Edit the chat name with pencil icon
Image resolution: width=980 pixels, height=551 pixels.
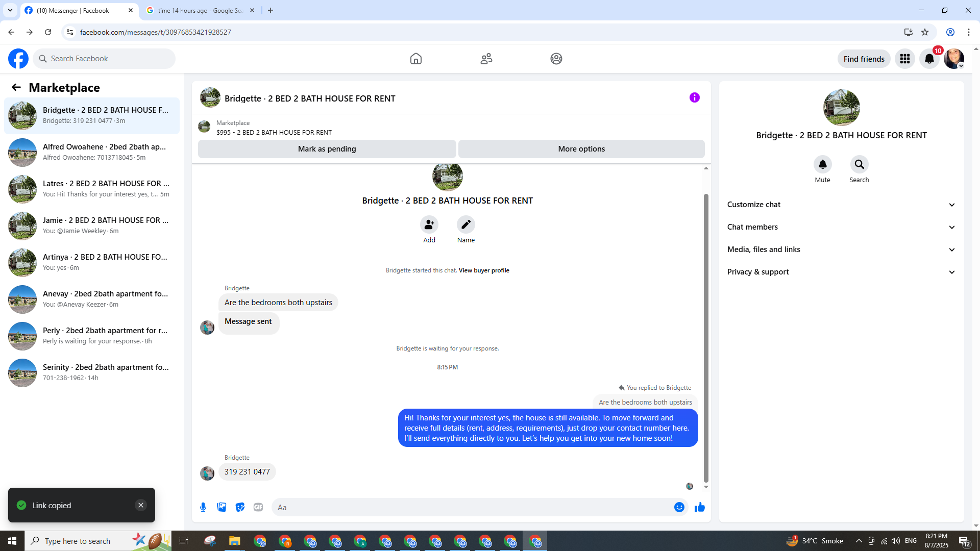(x=466, y=224)
